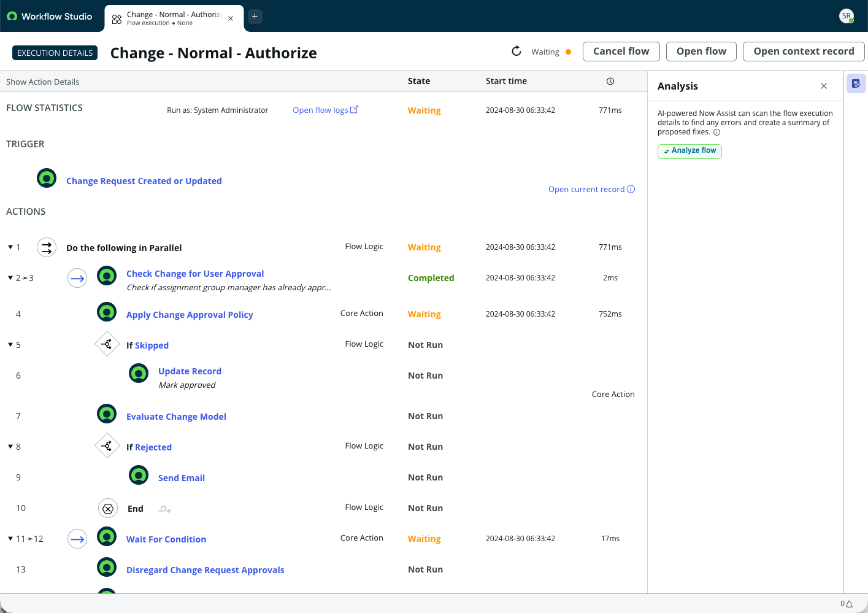Click the Check Change for User Approval action icon
Image resolution: width=868 pixels, height=613 pixels.
pyautogui.click(x=107, y=276)
